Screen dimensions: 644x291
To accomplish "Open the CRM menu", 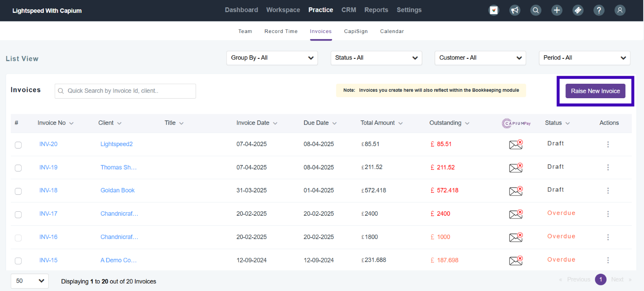I will pos(349,10).
